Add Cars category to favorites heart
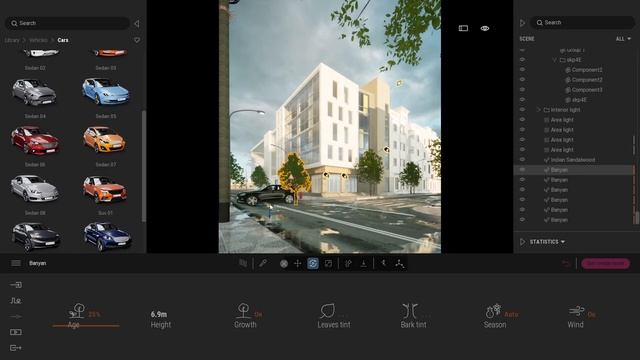Image resolution: width=640 pixels, height=360 pixels. pyautogui.click(x=137, y=40)
